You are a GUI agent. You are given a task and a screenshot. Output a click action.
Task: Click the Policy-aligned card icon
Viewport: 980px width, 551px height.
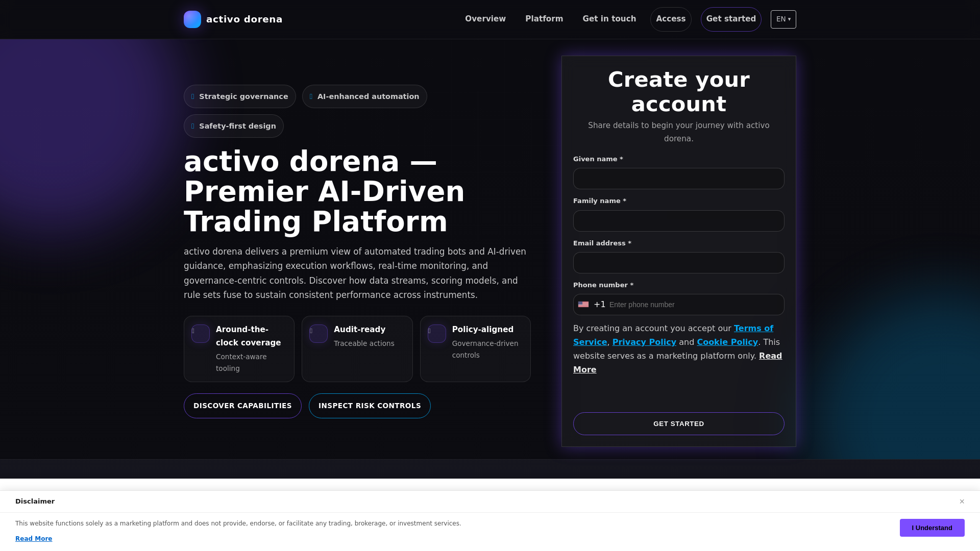[x=437, y=334]
